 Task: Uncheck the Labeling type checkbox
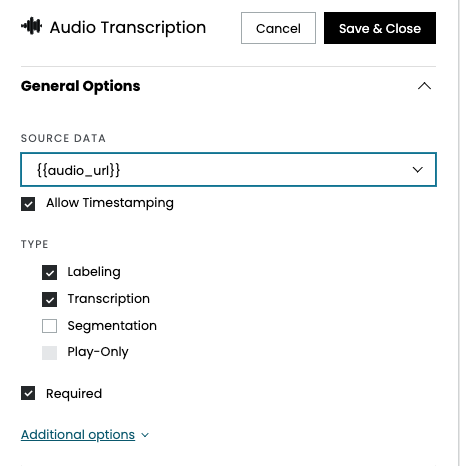coord(49,272)
